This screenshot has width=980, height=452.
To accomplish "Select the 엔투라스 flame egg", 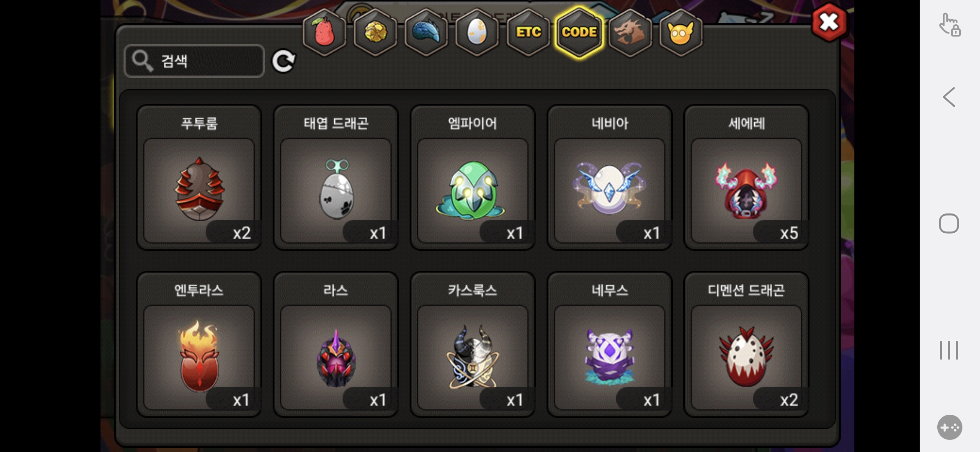I will click(199, 344).
